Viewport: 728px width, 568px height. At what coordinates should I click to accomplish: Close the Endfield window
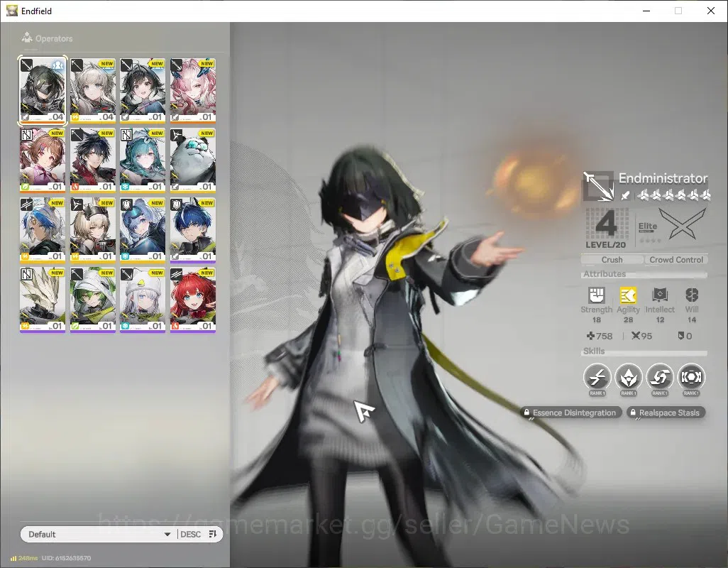(x=711, y=11)
